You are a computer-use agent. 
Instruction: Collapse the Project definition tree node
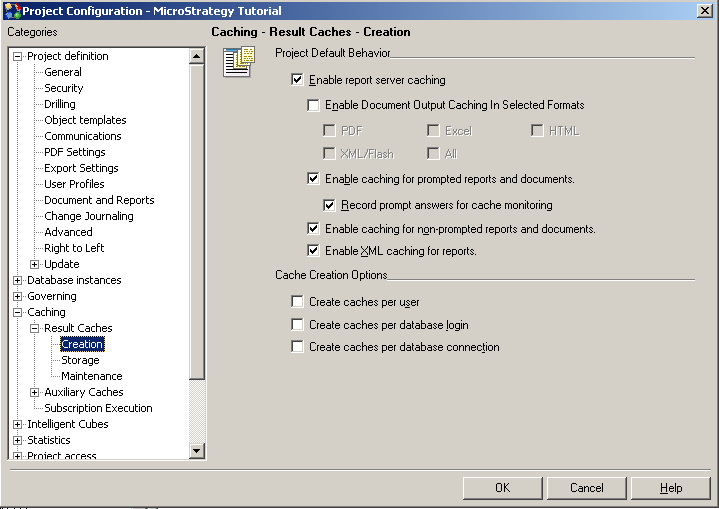[17, 56]
